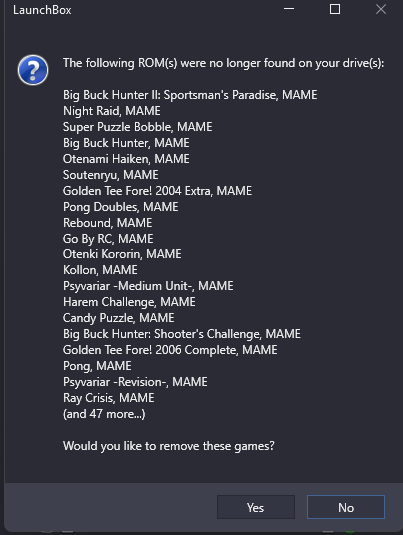Click the Big Buck Hunter II: Sportsman's Paradise line

[190, 95]
